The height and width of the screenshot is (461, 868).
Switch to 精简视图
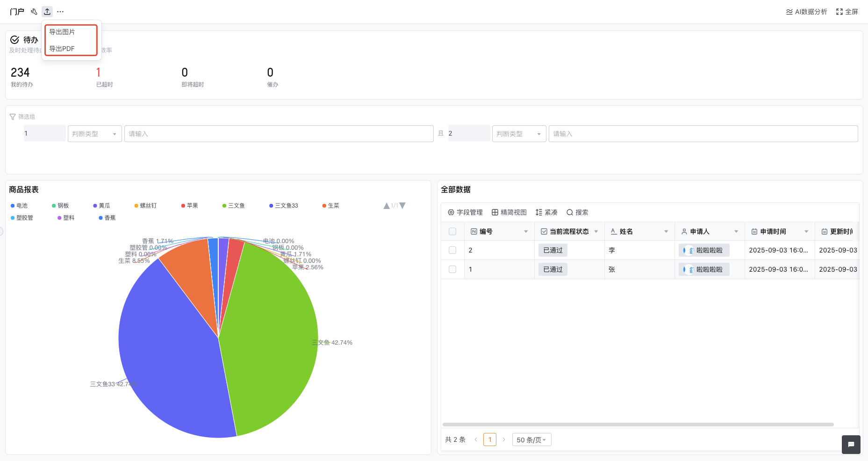509,212
